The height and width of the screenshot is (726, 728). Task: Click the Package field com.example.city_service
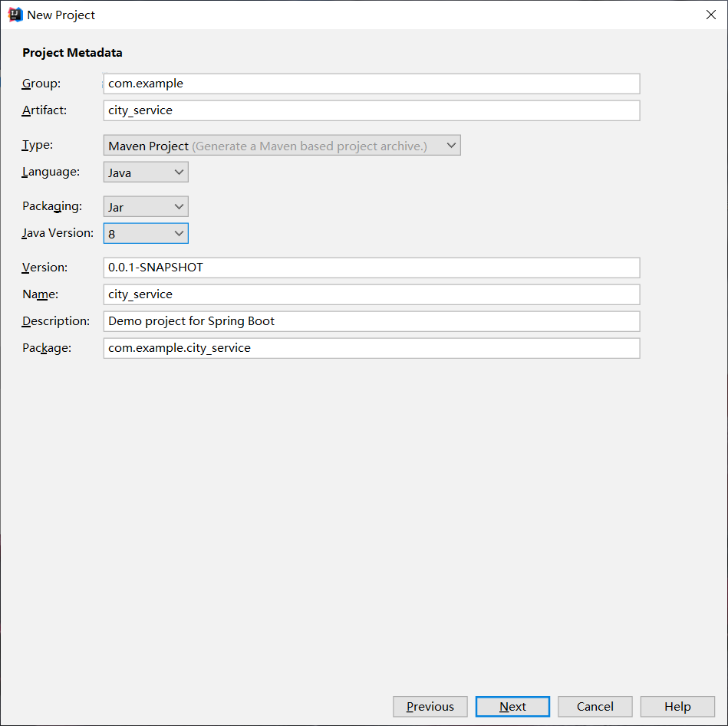[x=371, y=348]
